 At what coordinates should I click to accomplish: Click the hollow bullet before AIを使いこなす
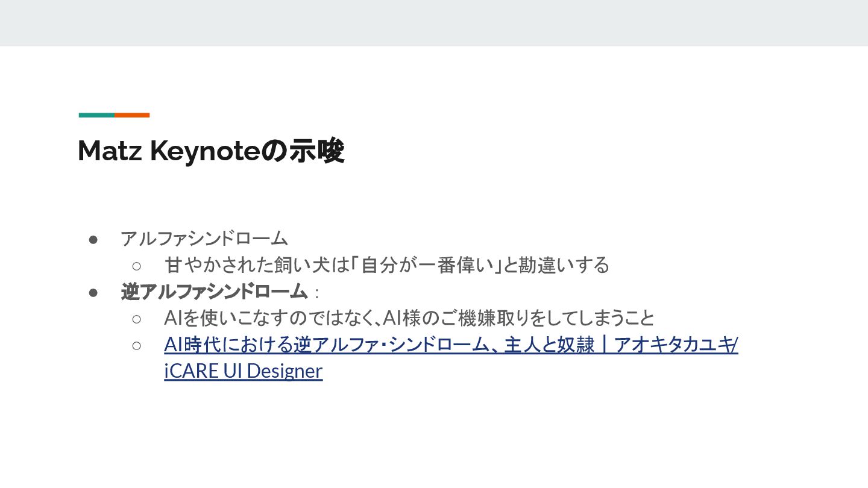click(x=137, y=319)
